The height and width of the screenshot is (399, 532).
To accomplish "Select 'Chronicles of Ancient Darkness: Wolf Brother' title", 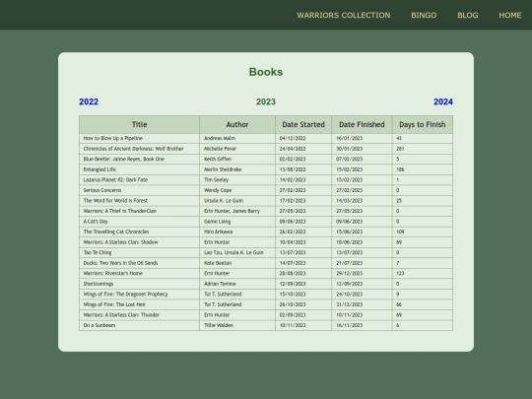I will click(x=133, y=149).
